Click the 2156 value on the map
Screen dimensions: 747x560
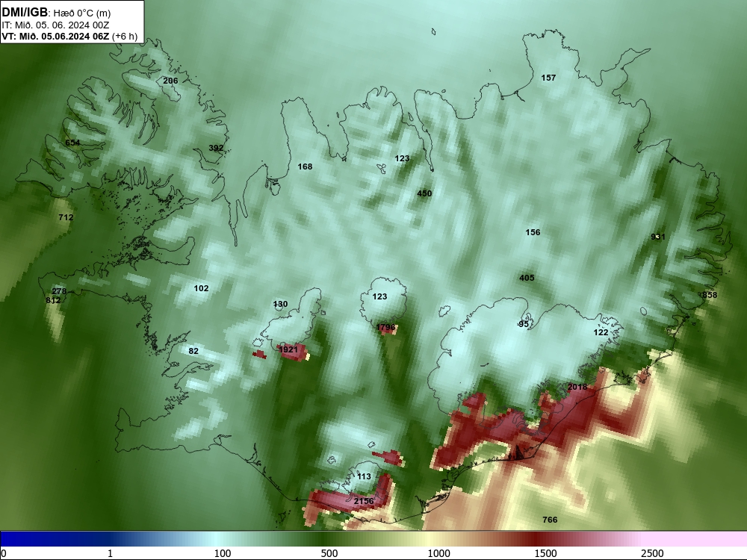(364, 501)
